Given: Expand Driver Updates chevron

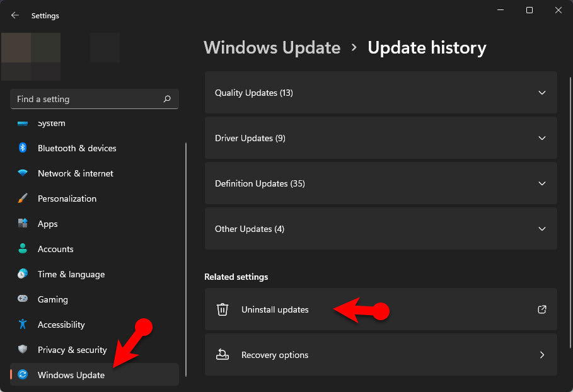Looking at the screenshot, I should tap(542, 138).
